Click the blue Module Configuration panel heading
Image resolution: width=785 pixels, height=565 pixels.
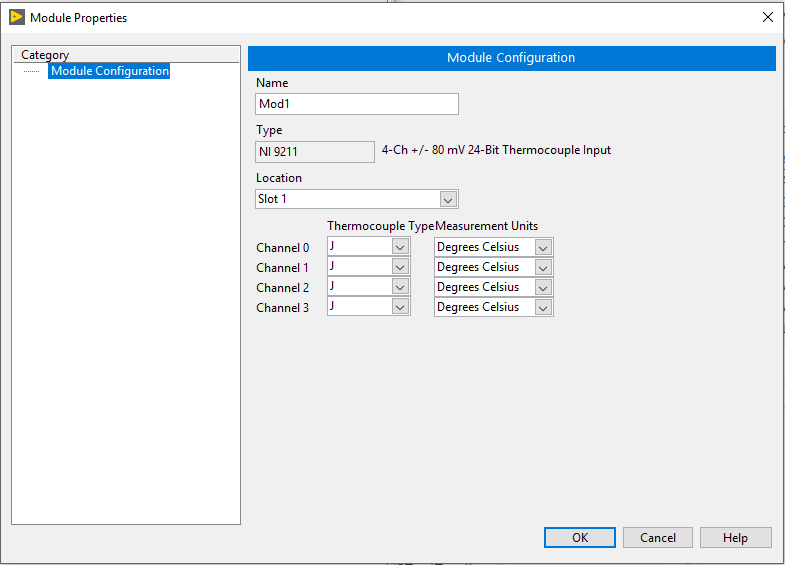[511, 58]
